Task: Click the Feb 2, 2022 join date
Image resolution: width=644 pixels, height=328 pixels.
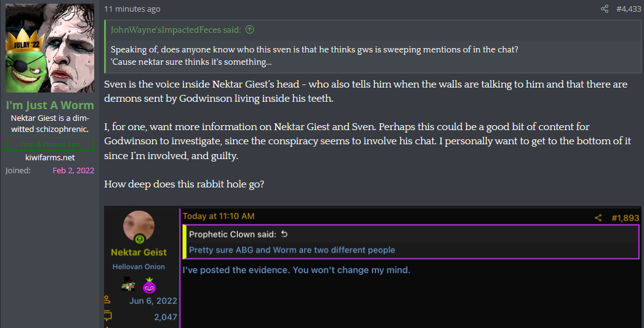Action: [73, 170]
